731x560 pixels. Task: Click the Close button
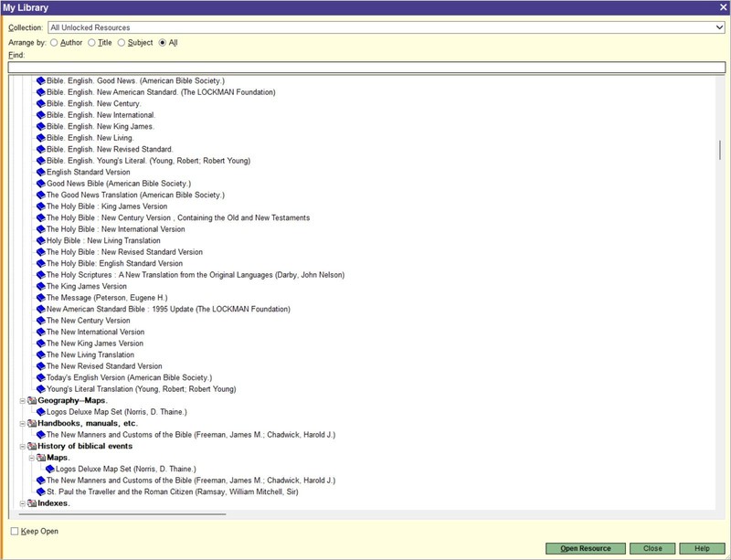tap(652, 548)
